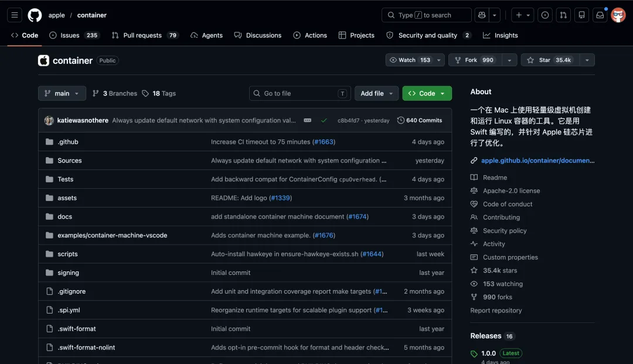Expand the Add file dropdown

[376, 93]
